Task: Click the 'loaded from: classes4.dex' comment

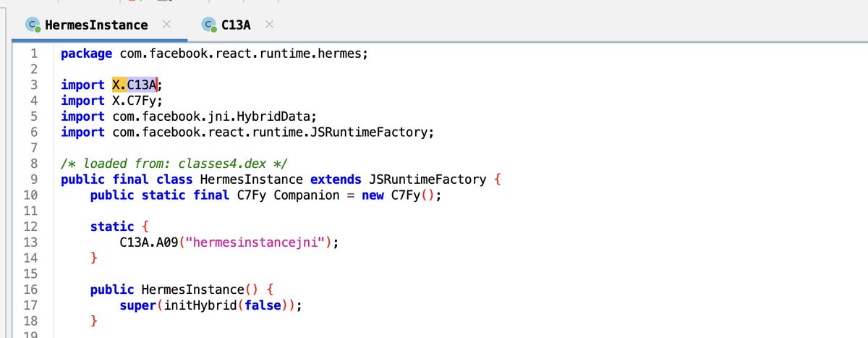Action: pyautogui.click(x=176, y=164)
